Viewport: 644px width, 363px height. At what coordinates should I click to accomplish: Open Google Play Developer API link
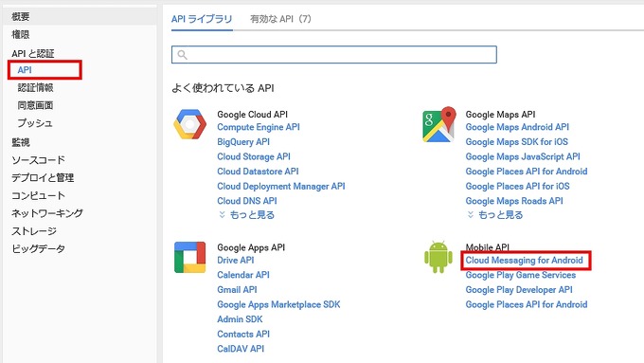[x=519, y=290]
